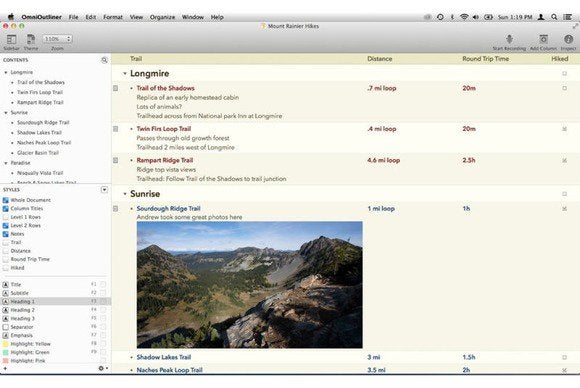Toggle the Sidebar toolbar icon
The image size is (580, 388).
click(11, 39)
